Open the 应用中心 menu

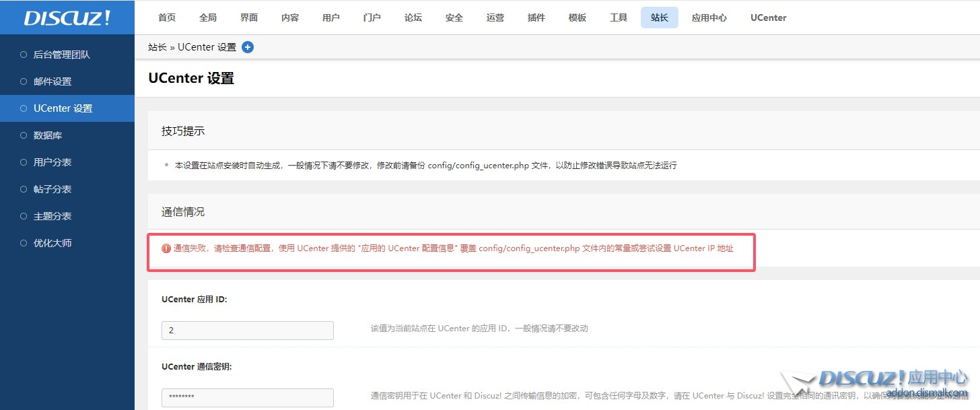(x=709, y=18)
